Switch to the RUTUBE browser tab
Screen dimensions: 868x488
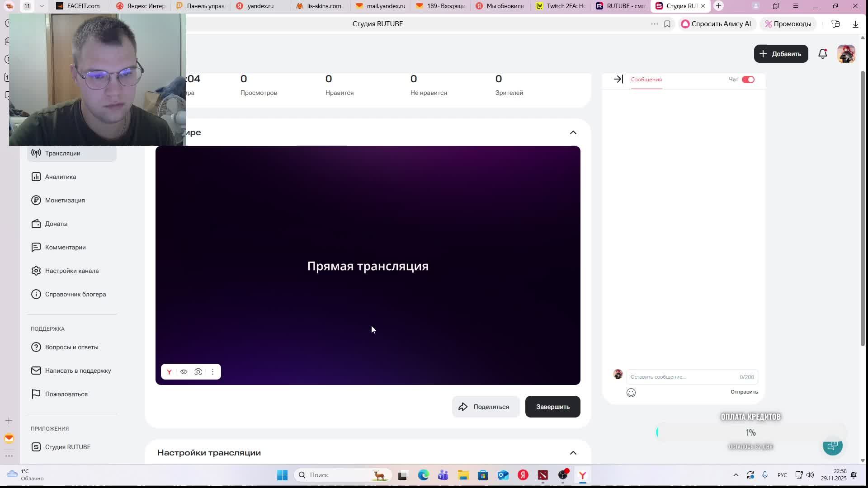click(620, 6)
